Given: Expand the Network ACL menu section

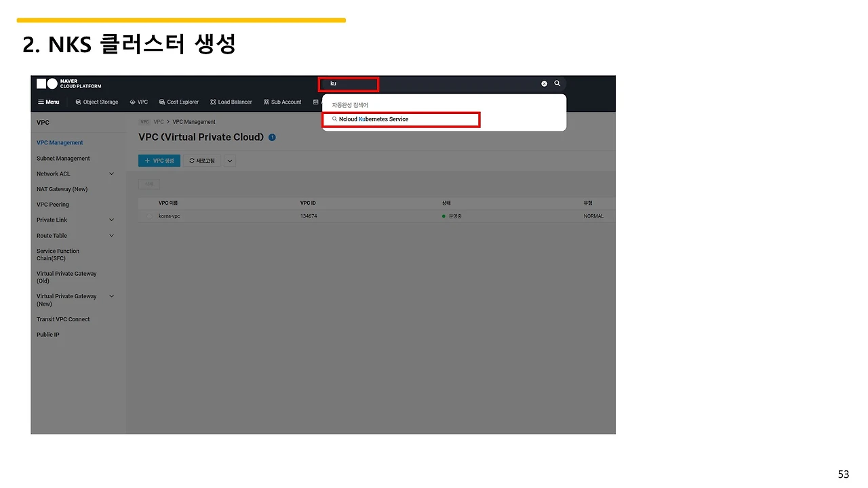Looking at the screenshot, I should coord(111,174).
